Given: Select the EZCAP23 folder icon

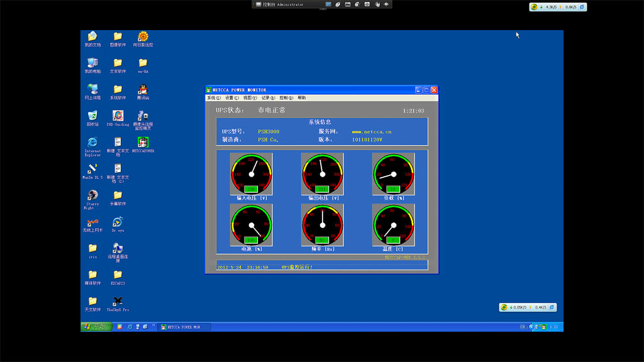Looking at the screenshot, I should point(118,277).
